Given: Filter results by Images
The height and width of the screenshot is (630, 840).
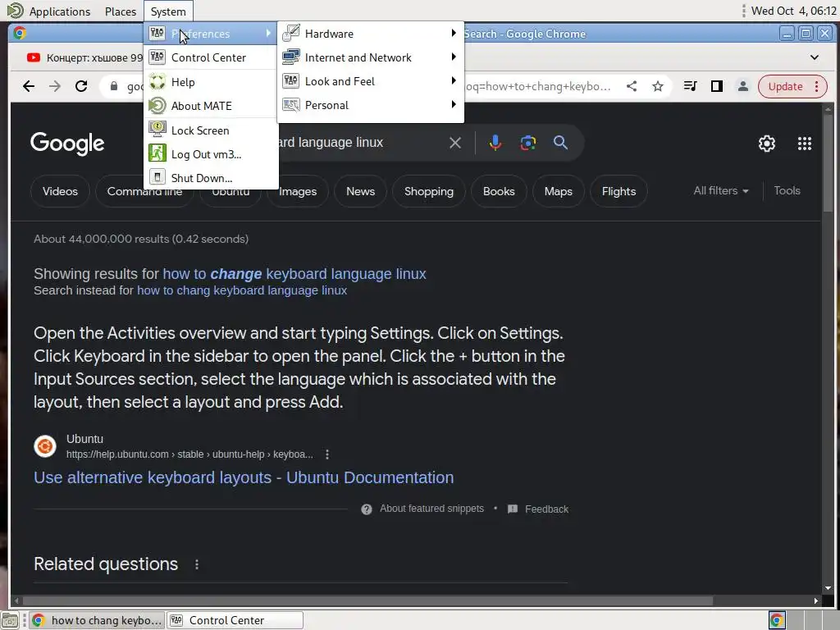Looking at the screenshot, I should [x=298, y=191].
